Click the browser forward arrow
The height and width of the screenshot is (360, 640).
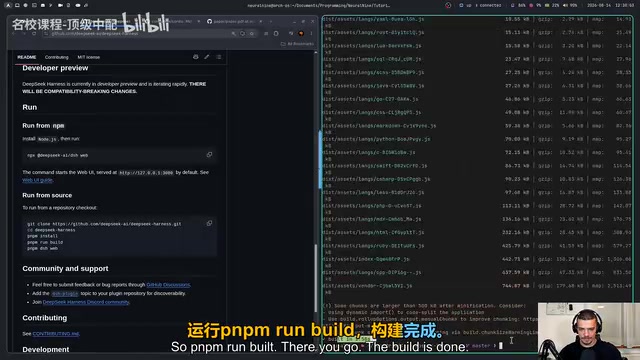24,33
